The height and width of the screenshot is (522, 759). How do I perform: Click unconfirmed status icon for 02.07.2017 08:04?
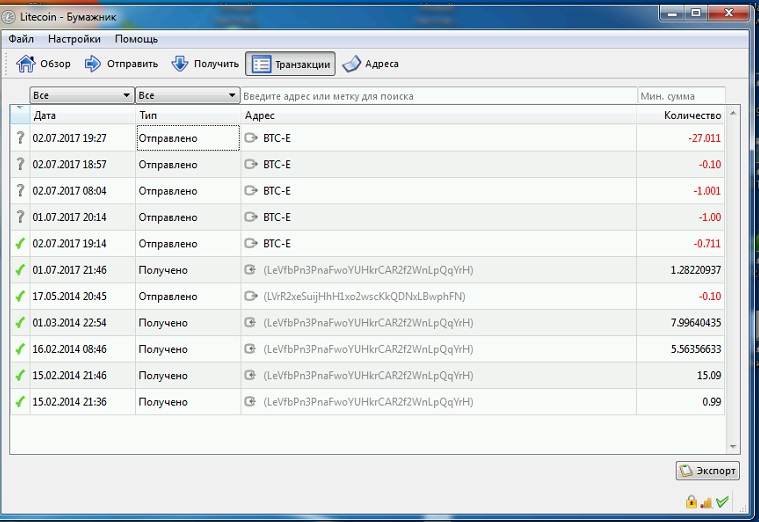20,191
